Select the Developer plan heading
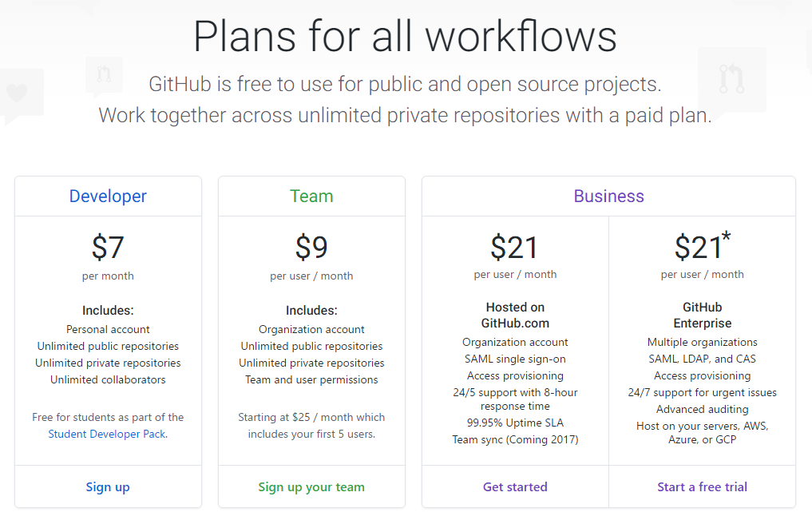This screenshot has height=520, width=812. [x=108, y=196]
